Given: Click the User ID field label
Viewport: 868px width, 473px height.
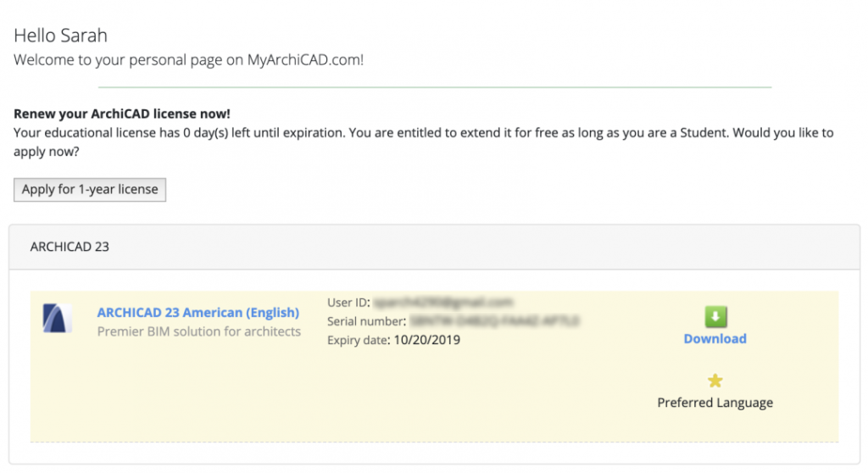Looking at the screenshot, I should pyautogui.click(x=348, y=303).
